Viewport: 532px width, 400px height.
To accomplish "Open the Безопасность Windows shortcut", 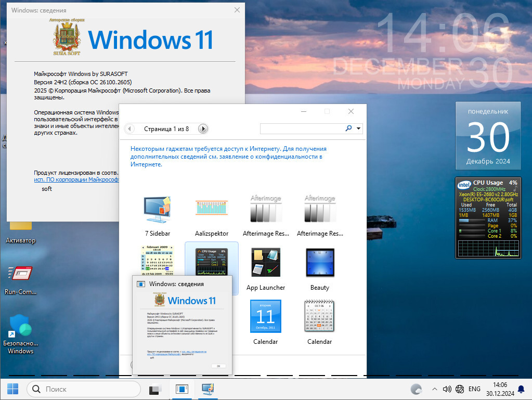I will point(20,334).
